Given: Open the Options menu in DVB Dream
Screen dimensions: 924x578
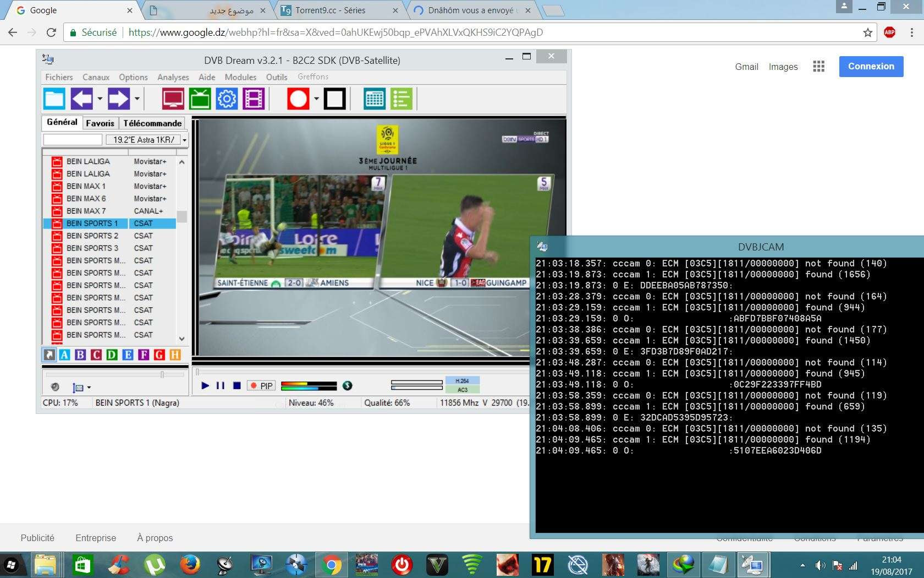Looking at the screenshot, I should point(133,77).
